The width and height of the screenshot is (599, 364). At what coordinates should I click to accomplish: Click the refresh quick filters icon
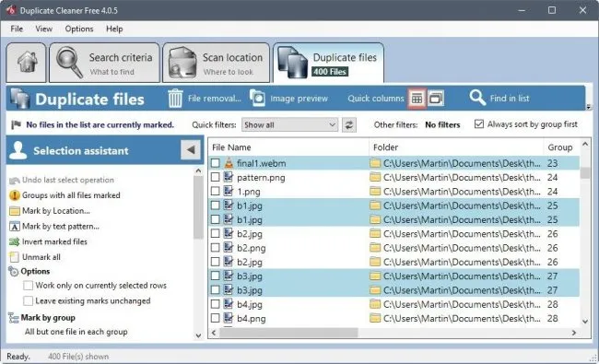coord(348,125)
